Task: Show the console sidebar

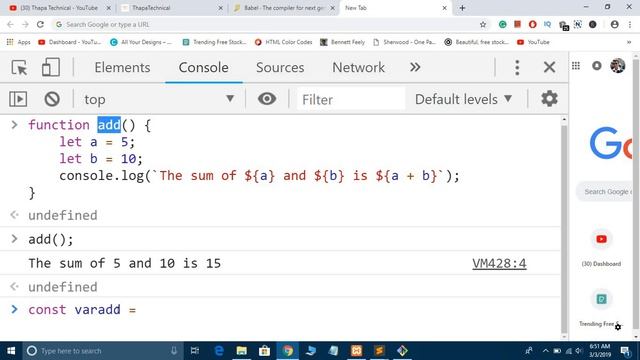Action: pyautogui.click(x=18, y=99)
